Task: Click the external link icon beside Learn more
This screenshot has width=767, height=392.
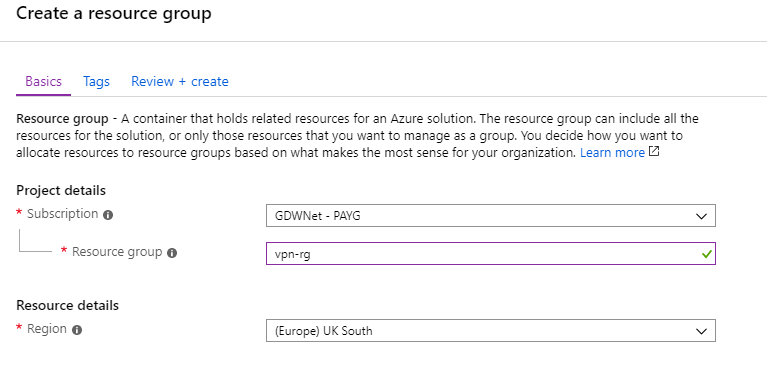Action: point(654,152)
